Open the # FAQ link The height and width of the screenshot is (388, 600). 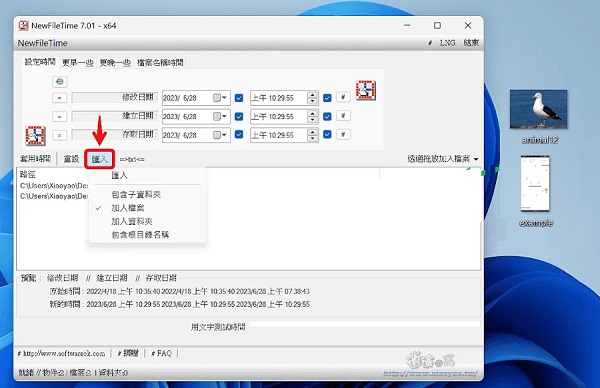pyautogui.click(x=161, y=353)
